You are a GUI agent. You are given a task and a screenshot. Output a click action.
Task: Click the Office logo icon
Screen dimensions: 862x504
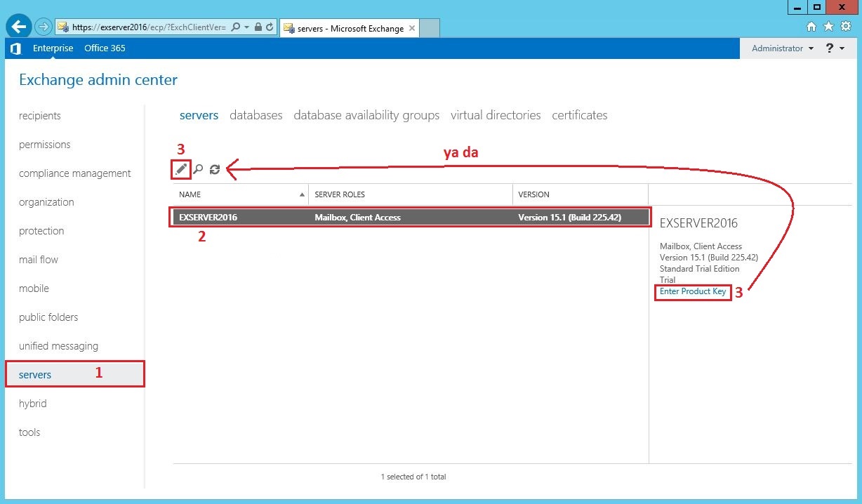tap(15, 48)
